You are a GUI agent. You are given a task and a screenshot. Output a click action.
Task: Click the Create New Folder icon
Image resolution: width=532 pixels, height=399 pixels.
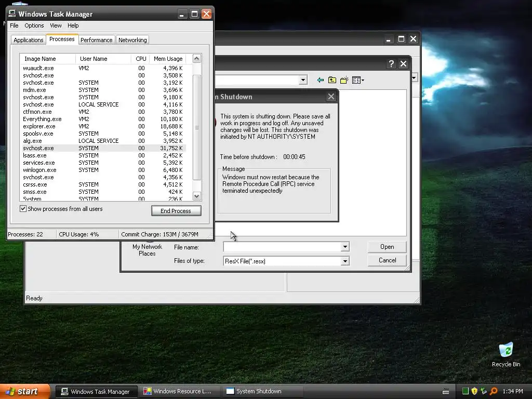(344, 80)
